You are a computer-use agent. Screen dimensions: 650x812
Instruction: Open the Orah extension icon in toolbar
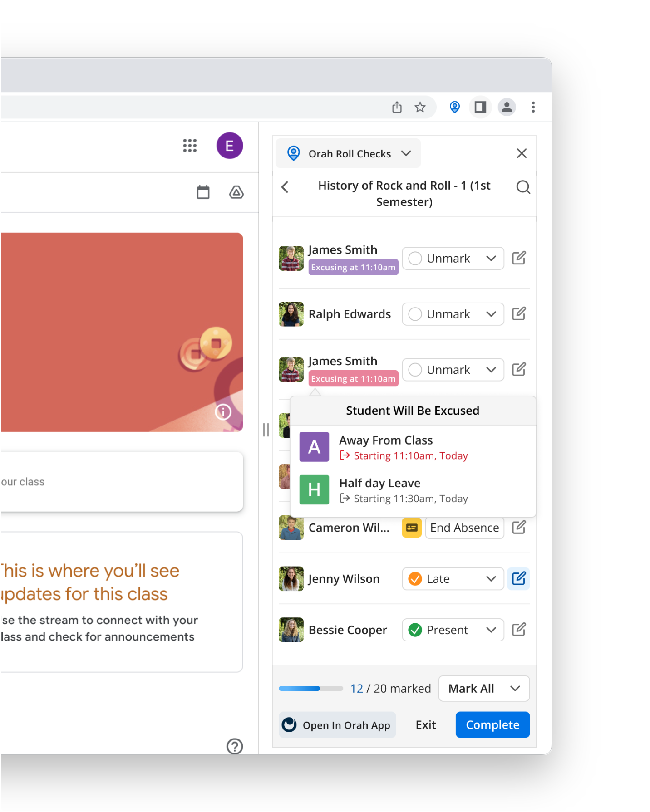click(454, 107)
